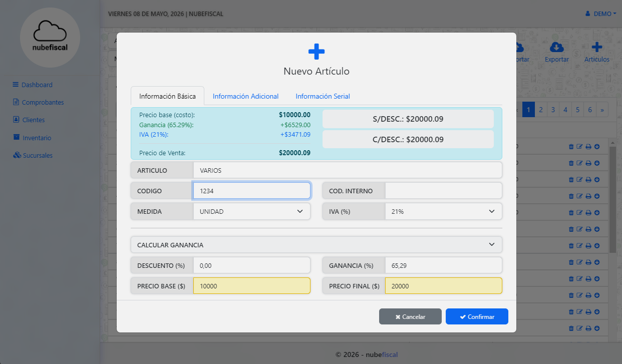Click the Nuevo Artículo dialog title

[317, 71]
